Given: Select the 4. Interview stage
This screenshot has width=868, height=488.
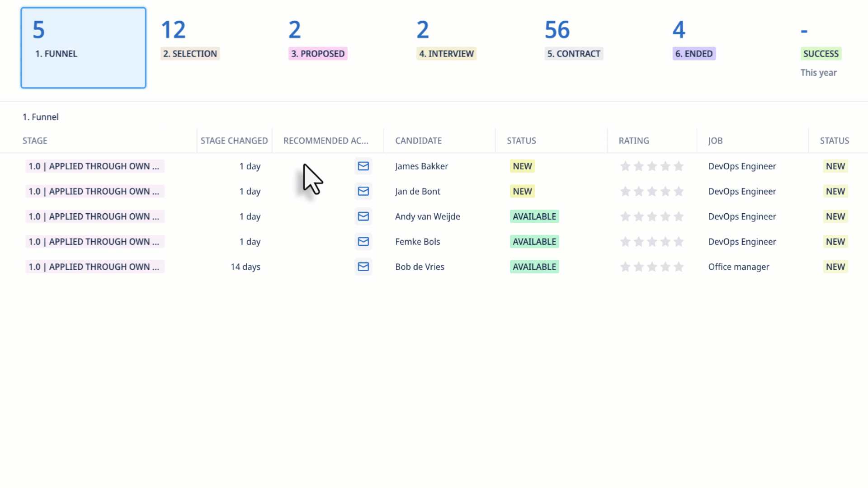Looking at the screenshot, I should coord(446,53).
